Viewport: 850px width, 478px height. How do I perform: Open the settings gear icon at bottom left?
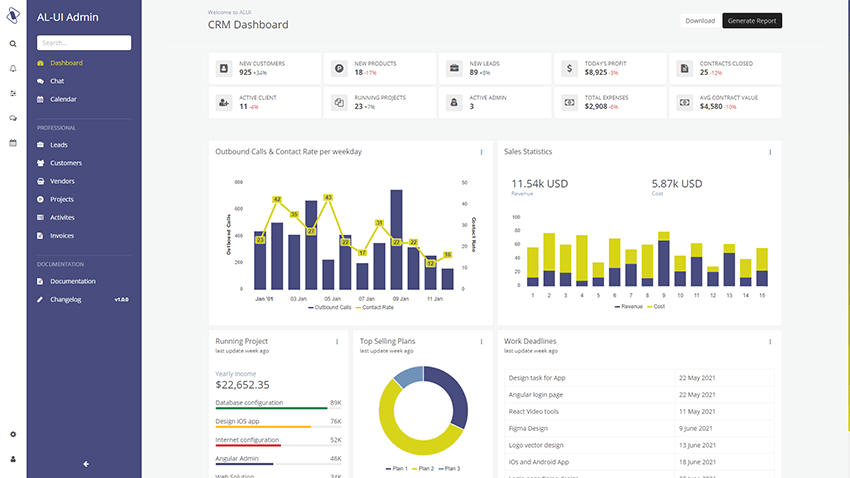(13, 434)
